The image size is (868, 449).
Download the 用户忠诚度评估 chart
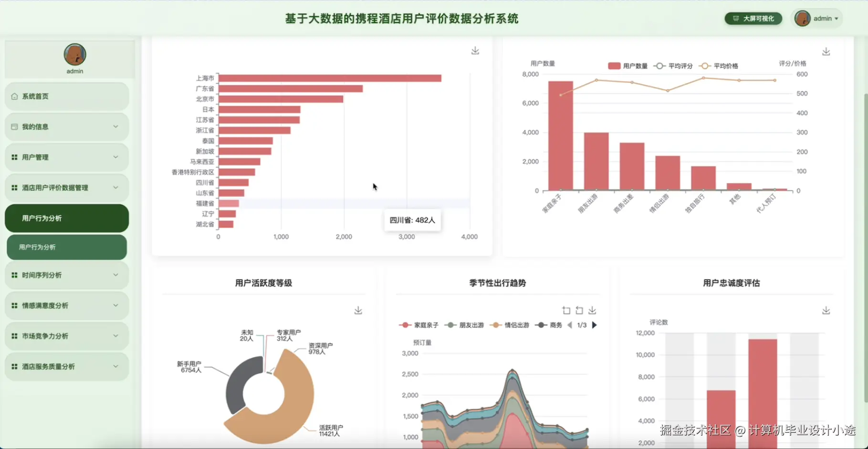click(826, 310)
